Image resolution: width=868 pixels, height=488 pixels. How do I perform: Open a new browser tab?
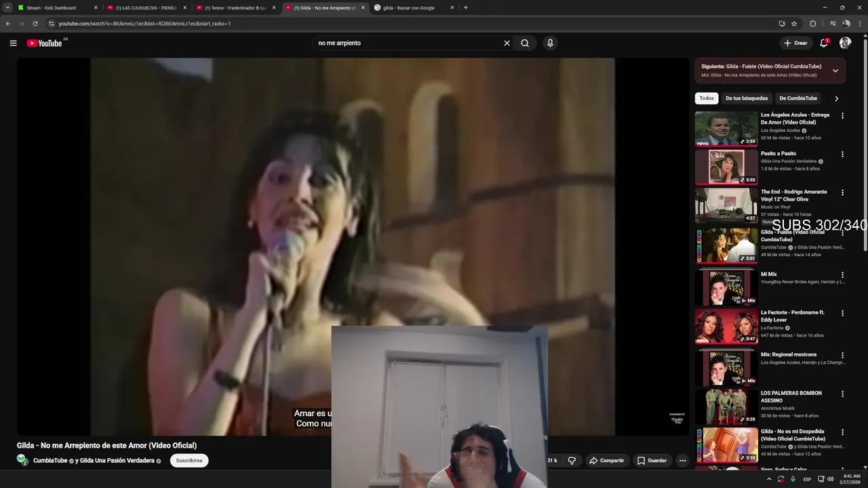pos(465,7)
